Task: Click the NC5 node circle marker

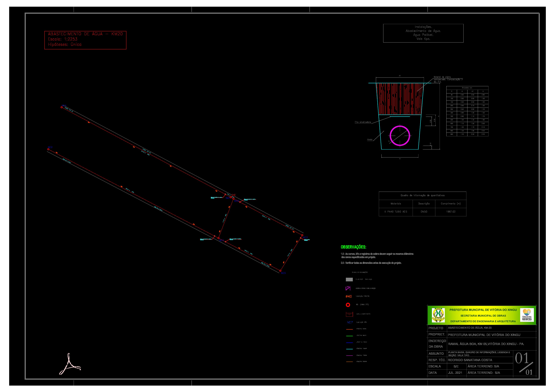Action: (280, 271)
